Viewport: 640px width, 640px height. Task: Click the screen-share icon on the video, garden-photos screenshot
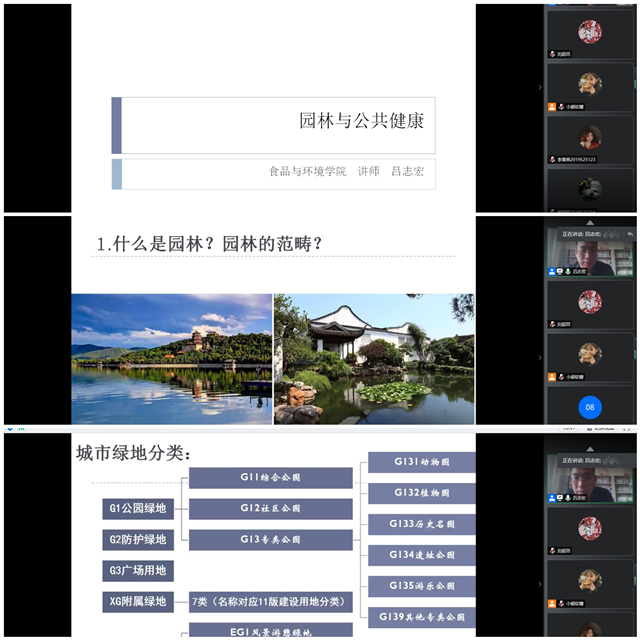[560, 271]
